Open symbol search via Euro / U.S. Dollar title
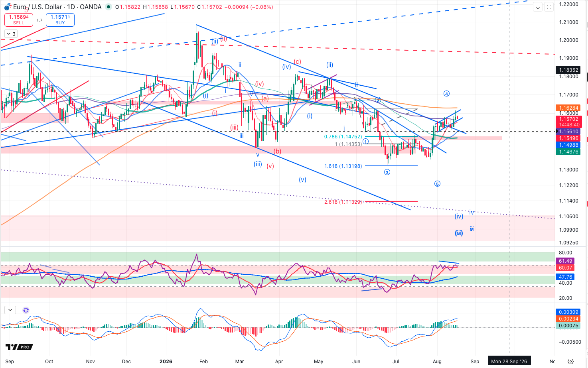This screenshot has height=368, width=588. [38, 7]
